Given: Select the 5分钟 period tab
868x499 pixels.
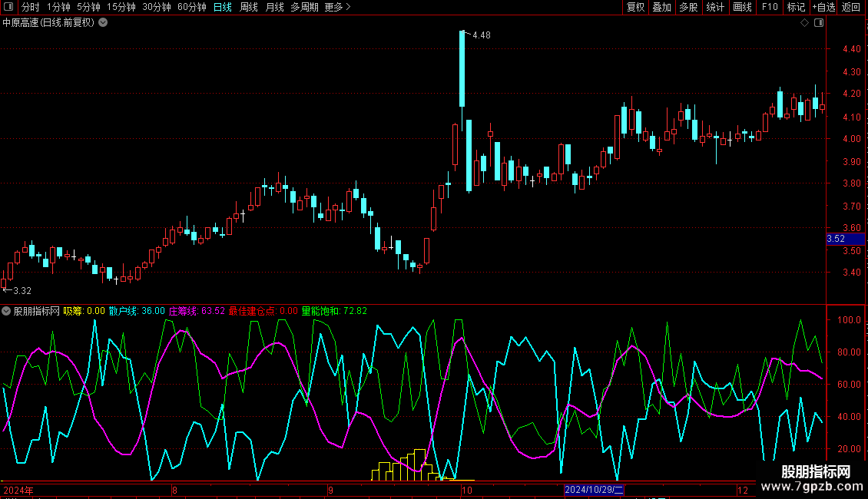Looking at the screenshot, I should [x=88, y=7].
